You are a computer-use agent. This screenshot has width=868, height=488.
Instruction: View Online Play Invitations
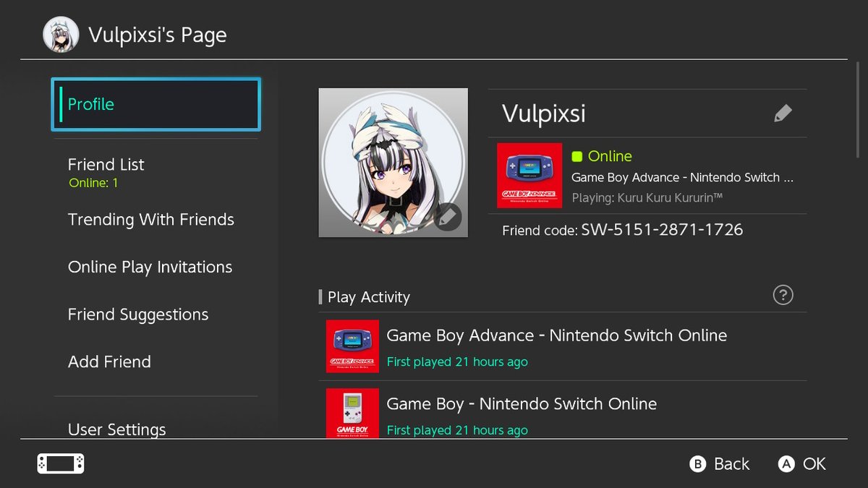(150, 267)
